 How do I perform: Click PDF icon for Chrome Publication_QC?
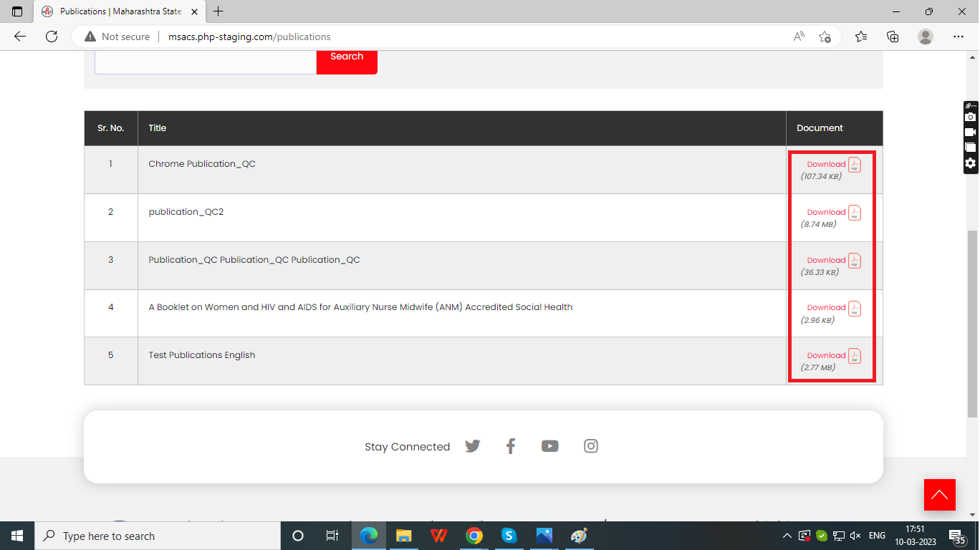pos(855,165)
